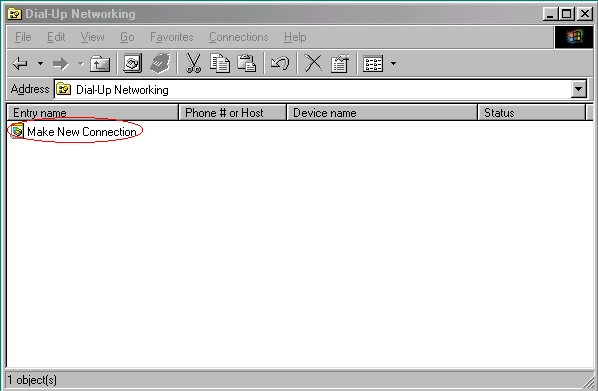Go up one folder level
This screenshot has width=598, height=391.
100,64
